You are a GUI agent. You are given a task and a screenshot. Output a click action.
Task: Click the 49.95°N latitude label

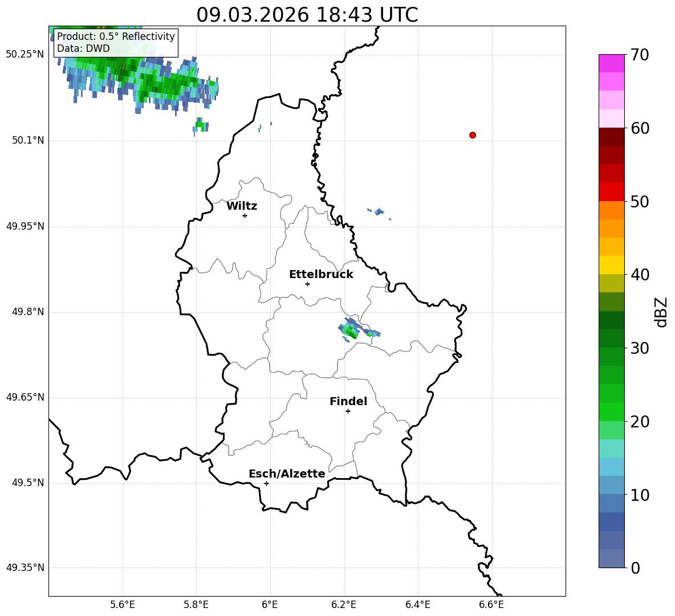pyautogui.click(x=25, y=226)
